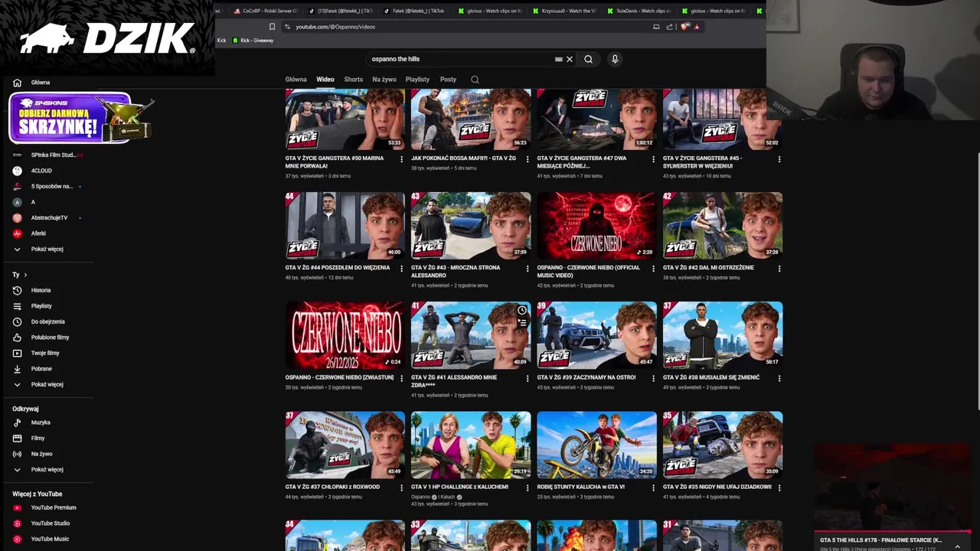Select the Wideo channel tab
This screenshot has width=980, height=551.
click(325, 80)
